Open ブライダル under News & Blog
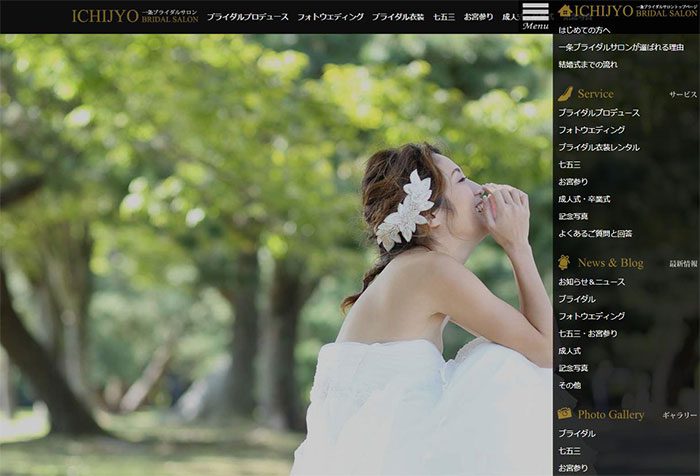Viewport: 700px width, 476px height. [x=577, y=299]
